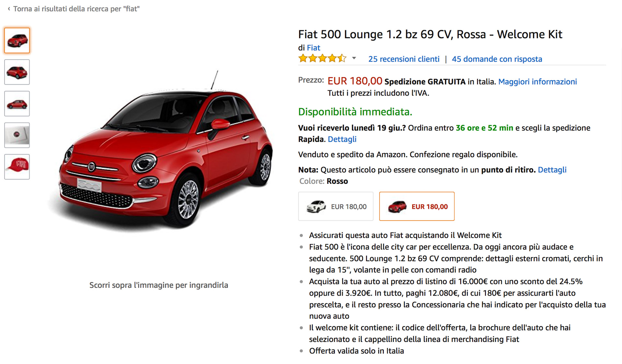Click the back chevron beside Torna ai risultati
This screenshot has width=622, height=364.
9,9
